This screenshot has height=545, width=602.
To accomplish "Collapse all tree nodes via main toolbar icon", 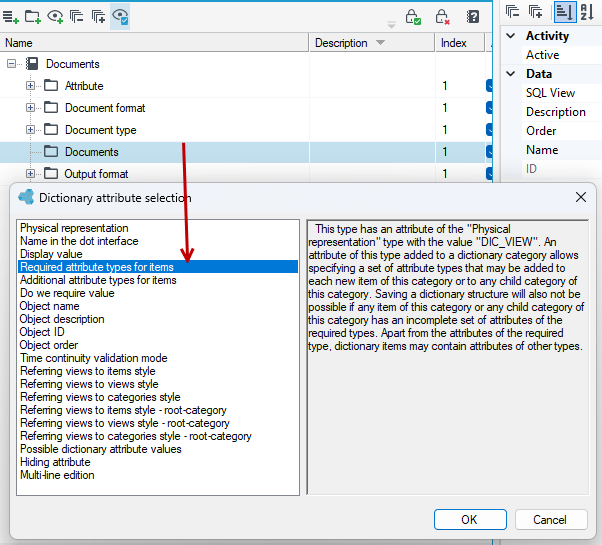I will [76, 17].
